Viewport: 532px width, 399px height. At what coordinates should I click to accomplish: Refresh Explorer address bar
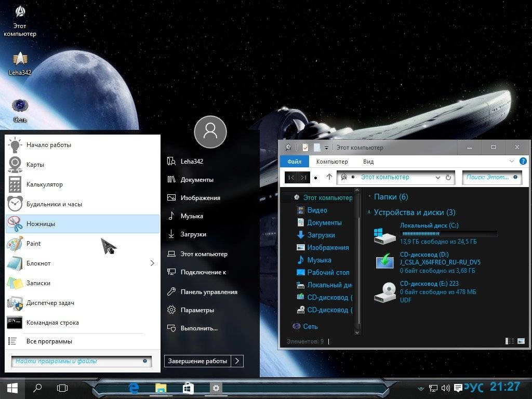pyautogui.click(x=448, y=178)
